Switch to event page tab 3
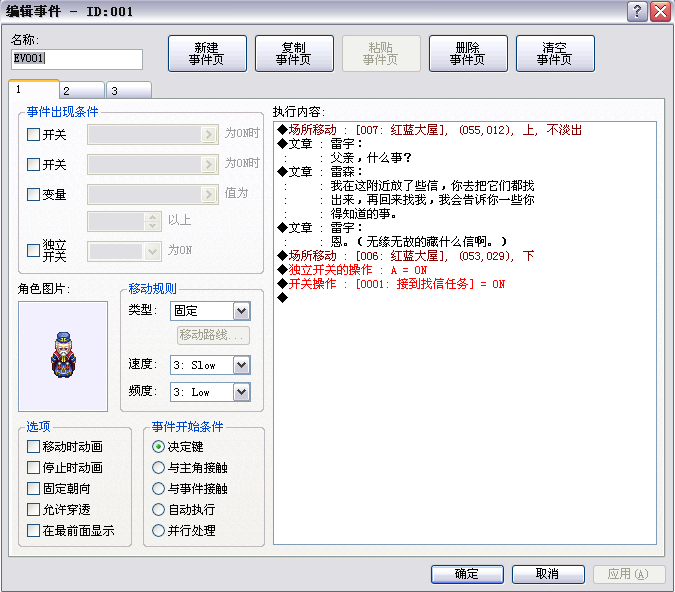 129,90
